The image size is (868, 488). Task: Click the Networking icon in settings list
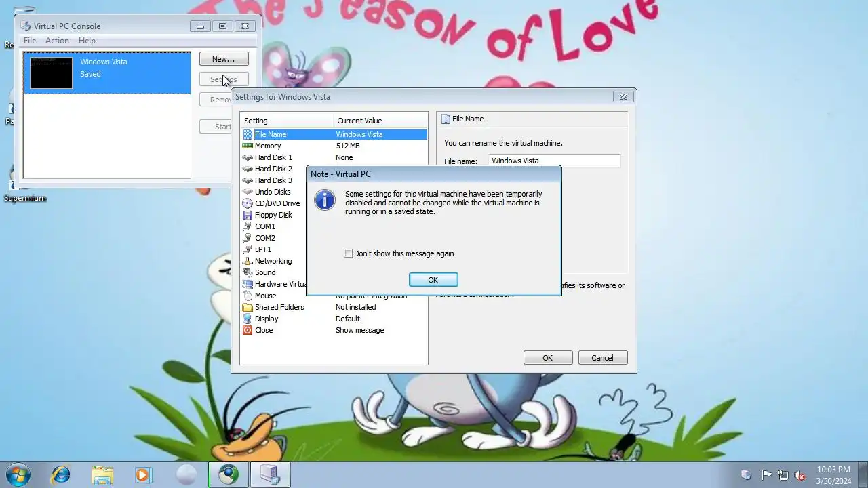coord(248,261)
